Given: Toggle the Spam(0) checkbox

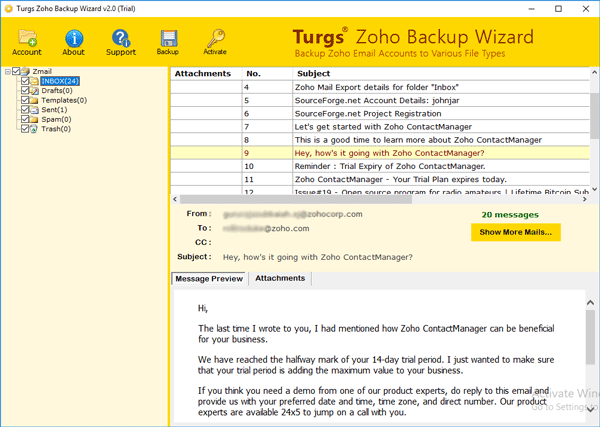Looking at the screenshot, I should click(x=25, y=119).
